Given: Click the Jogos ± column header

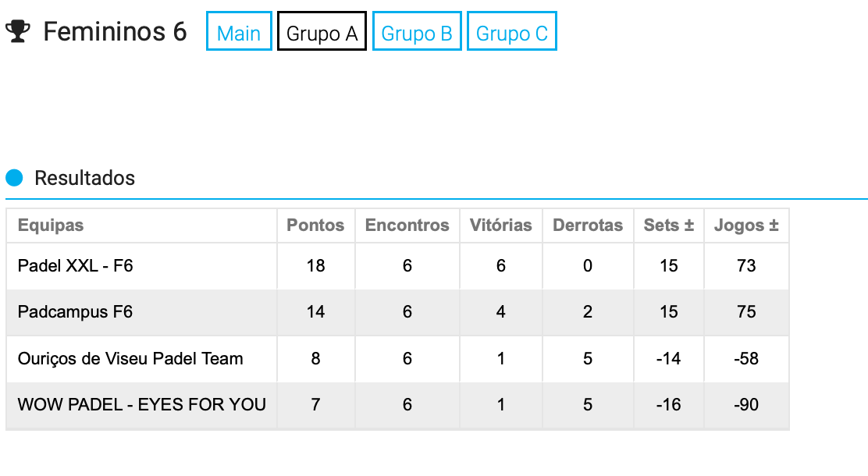Looking at the screenshot, I should (x=746, y=226).
